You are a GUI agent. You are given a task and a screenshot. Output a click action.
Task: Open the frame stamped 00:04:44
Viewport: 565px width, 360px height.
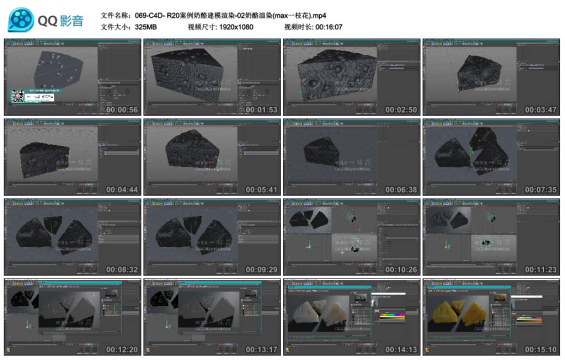tap(72, 157)
